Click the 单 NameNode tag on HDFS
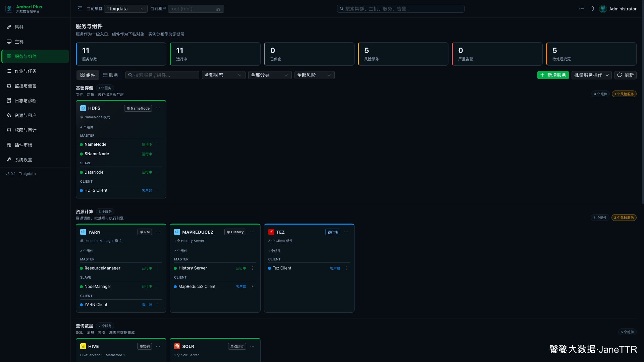 coord(138,108)
